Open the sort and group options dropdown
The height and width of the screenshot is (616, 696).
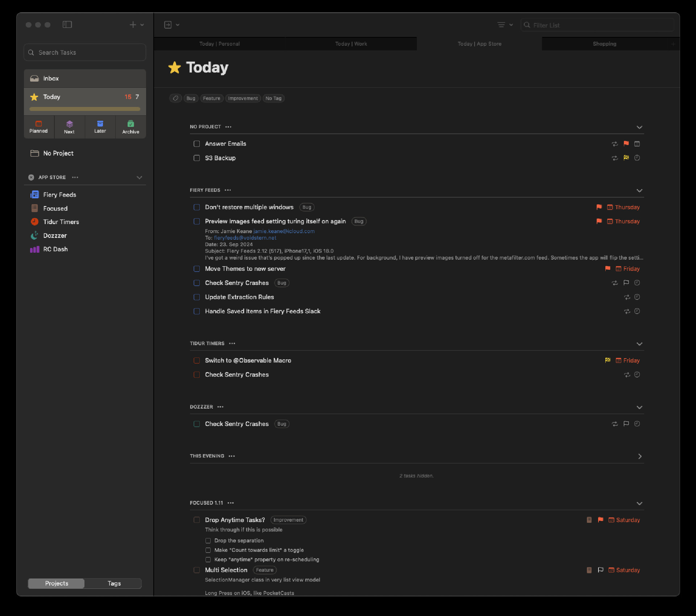(505, 25)
